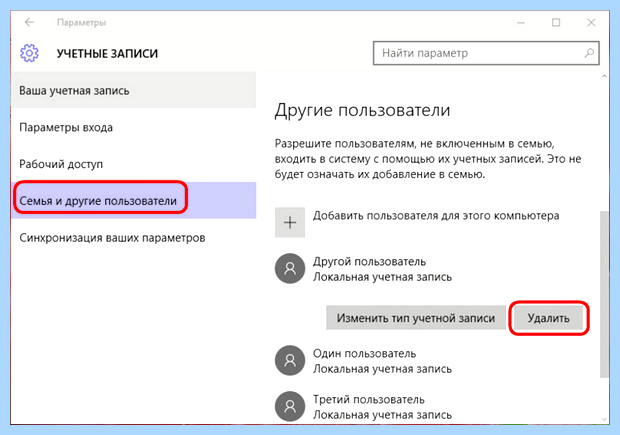
Task: Click the plus icon to add user
Action: 290,222
